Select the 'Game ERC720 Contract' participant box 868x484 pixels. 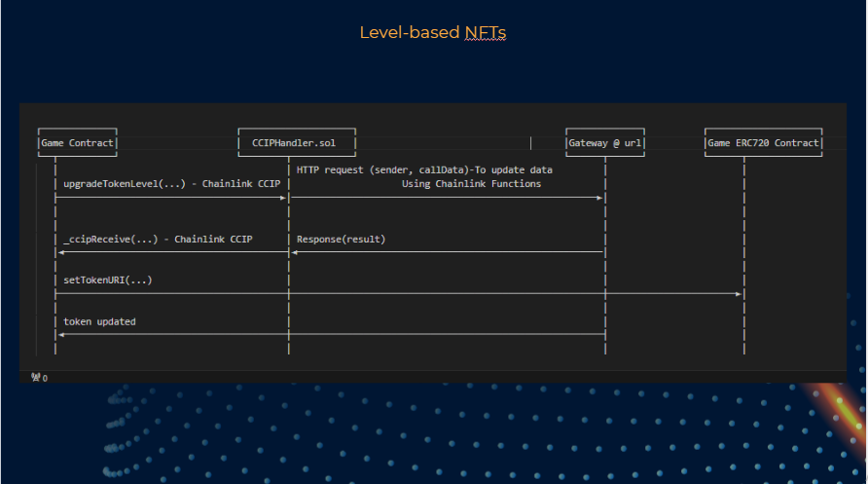pyautogui.click(x=763, y=143)
